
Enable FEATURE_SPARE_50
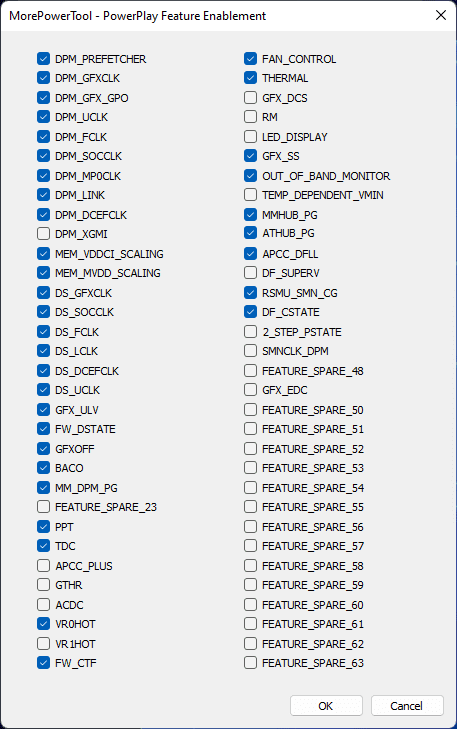250,410
